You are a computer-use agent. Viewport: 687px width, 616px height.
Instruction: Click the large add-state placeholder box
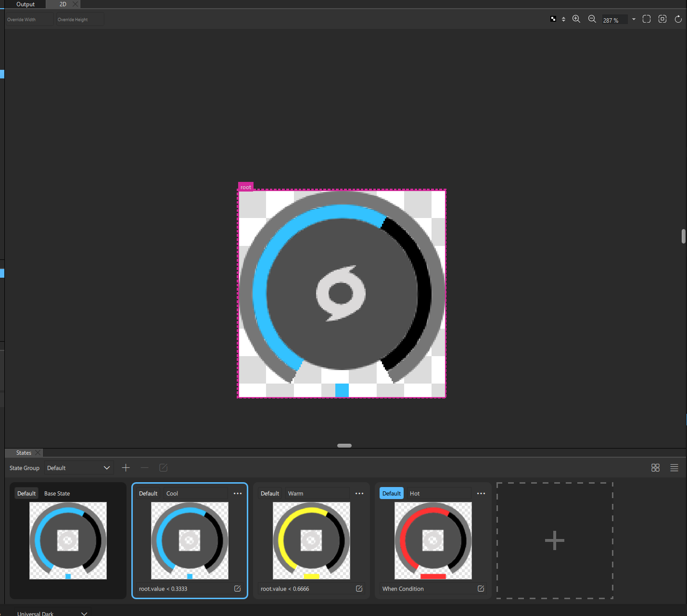pos(555,540)
